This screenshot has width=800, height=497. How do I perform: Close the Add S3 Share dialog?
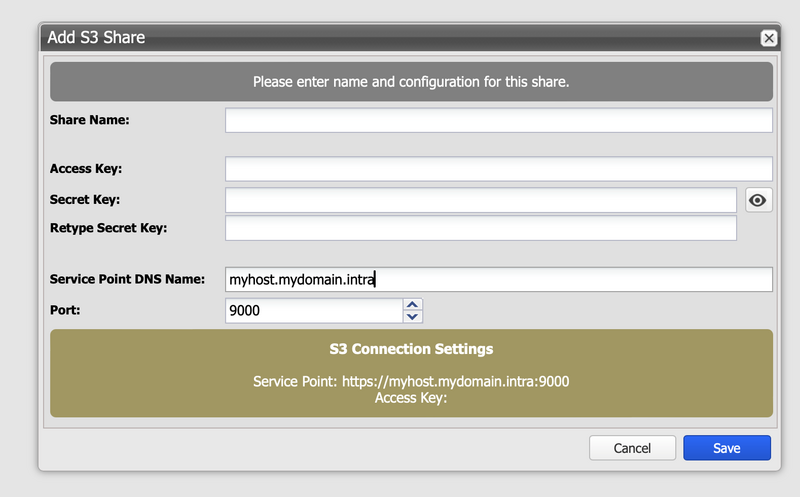click(x=768, y=38)
